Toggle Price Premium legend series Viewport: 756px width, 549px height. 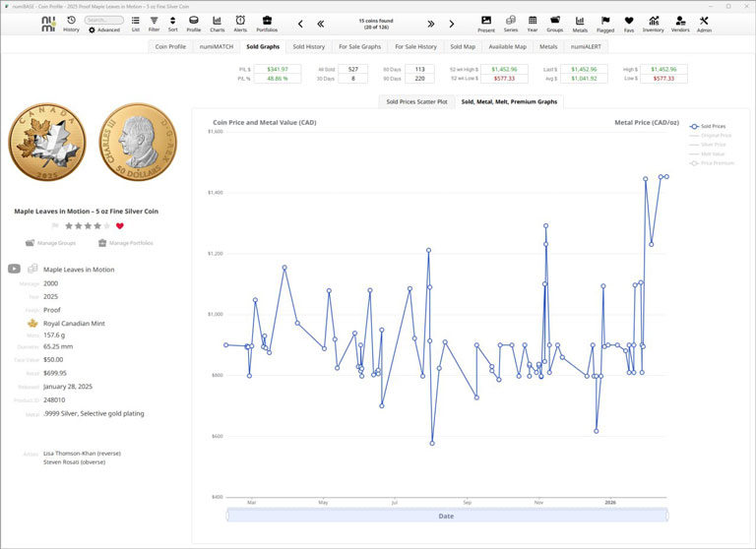coord(712,163)
